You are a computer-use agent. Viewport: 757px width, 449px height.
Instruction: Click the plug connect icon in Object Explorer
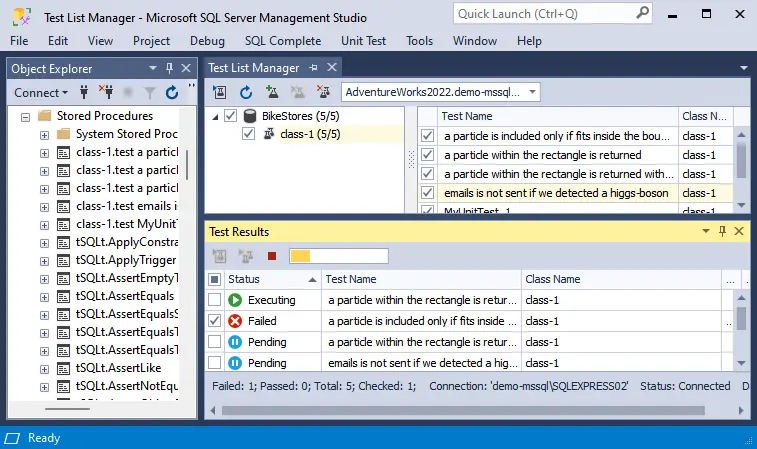84,92
